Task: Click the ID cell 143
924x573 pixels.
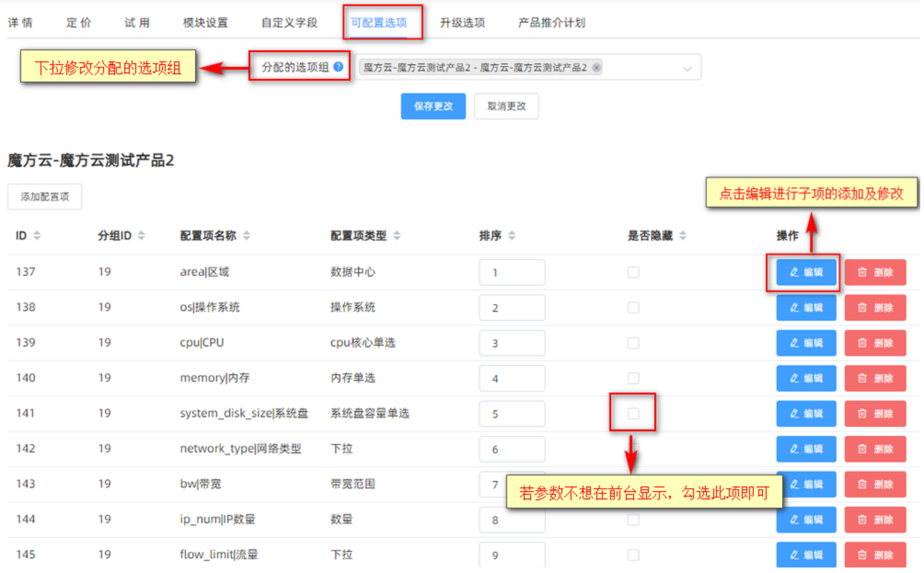Action: pos(26,484)
